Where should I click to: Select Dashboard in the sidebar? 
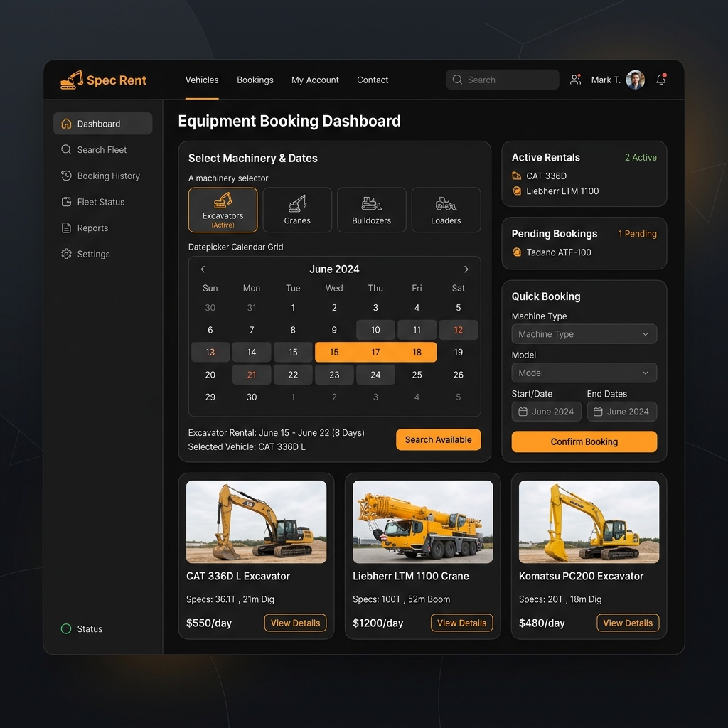pyautogui.click(x=102, y=124)
